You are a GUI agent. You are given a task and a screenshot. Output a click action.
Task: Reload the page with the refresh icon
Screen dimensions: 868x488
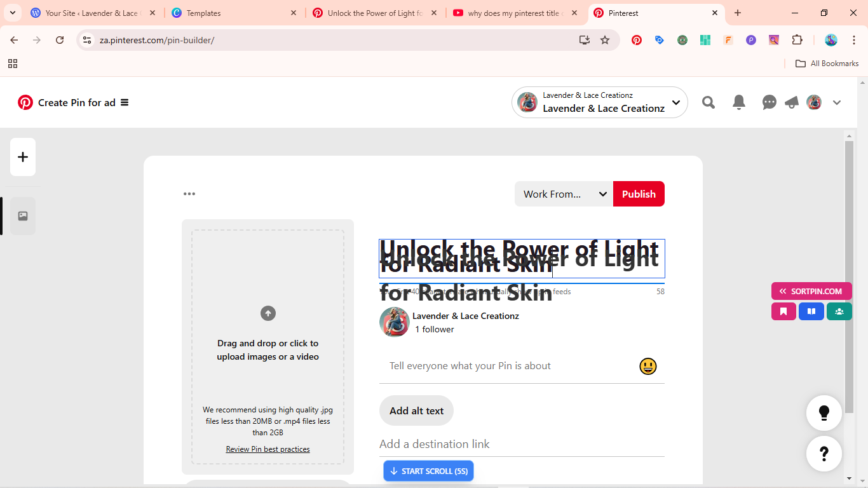[60, 40]
